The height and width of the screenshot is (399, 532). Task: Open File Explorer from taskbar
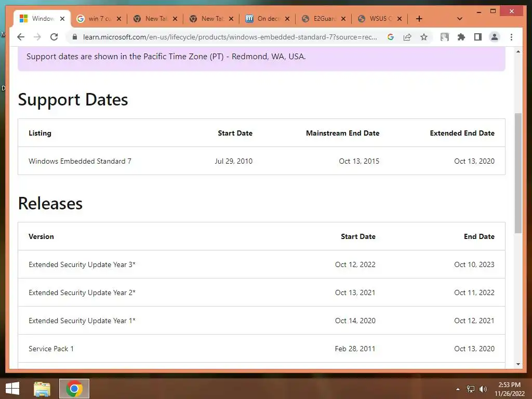42,389
